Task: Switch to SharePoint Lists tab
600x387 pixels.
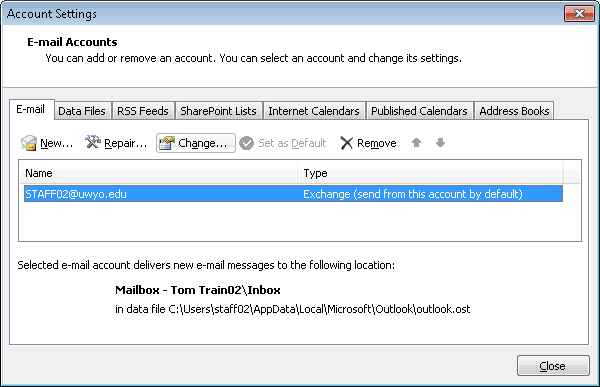Action: click(x=218, y=111)
